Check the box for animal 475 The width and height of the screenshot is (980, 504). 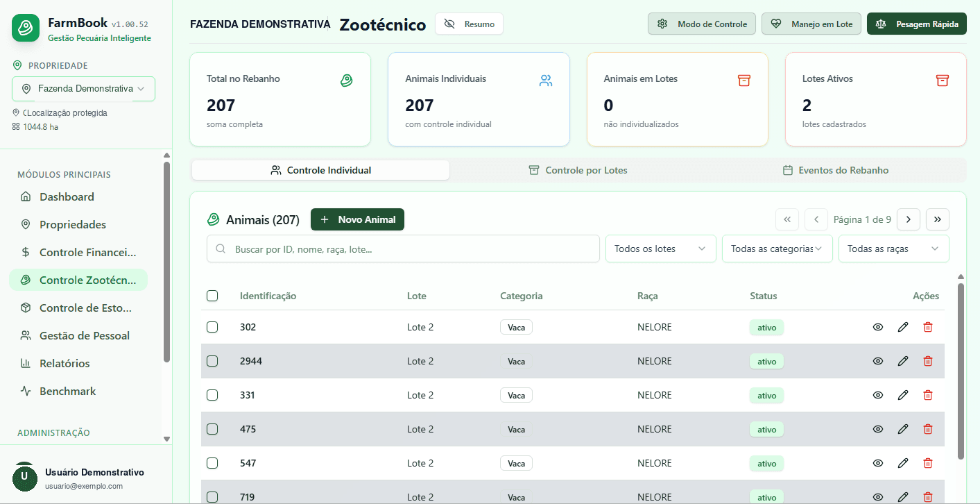pyautogui.click(x=212, y=429)
